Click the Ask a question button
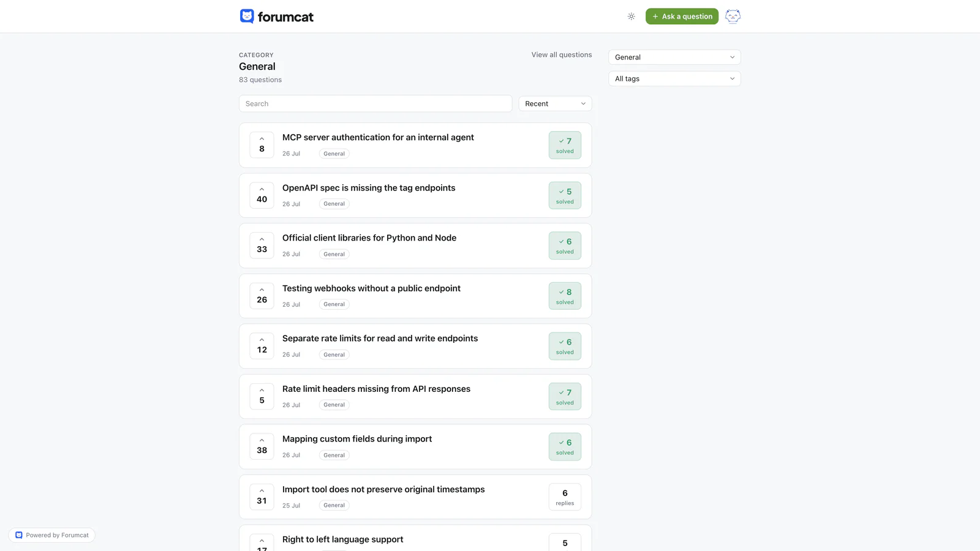This screenshot has width=980, height=551. [682, 17]
